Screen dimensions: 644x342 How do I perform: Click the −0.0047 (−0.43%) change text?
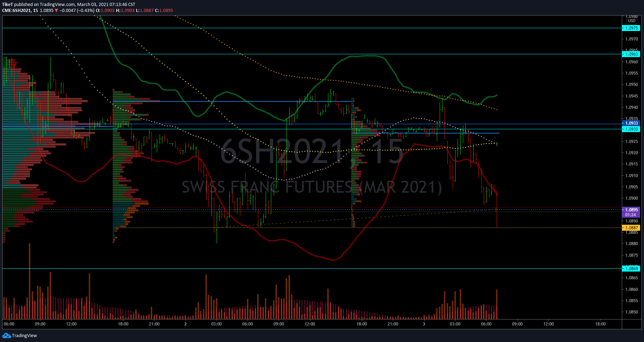click(77, 11)
